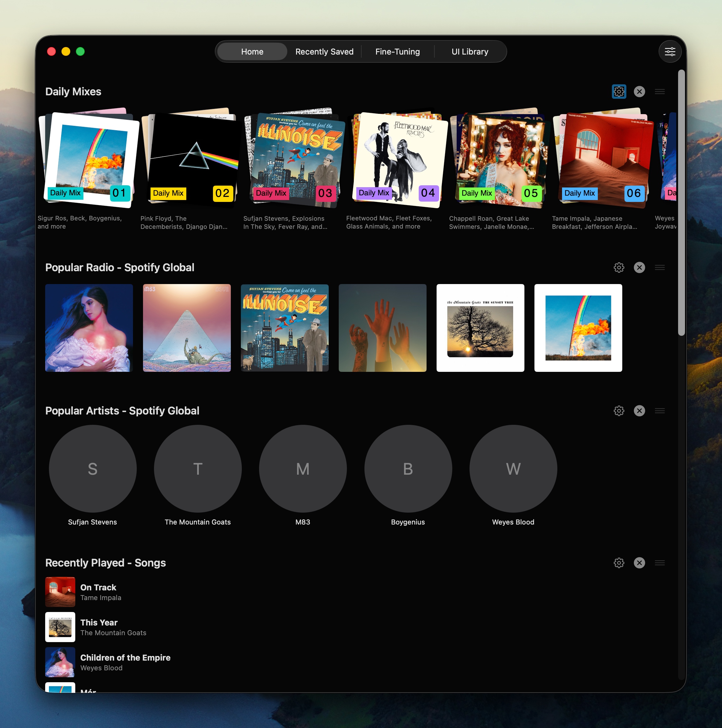Viewport: 722px width, 728px height.
Task: Remove the Popular Radio - Spotify Global section
Action: coord(640,267)
